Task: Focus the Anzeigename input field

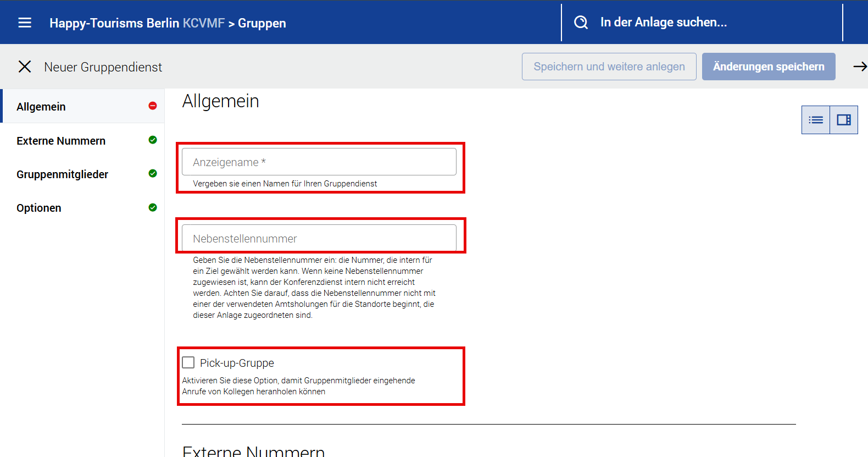Action: pyautogui.click(x=319, y=162)
